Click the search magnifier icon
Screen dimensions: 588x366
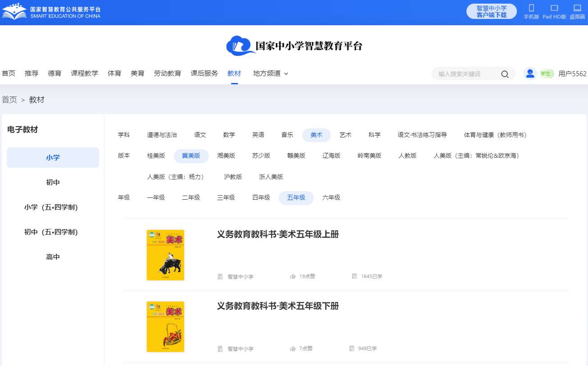click(505, 74)
